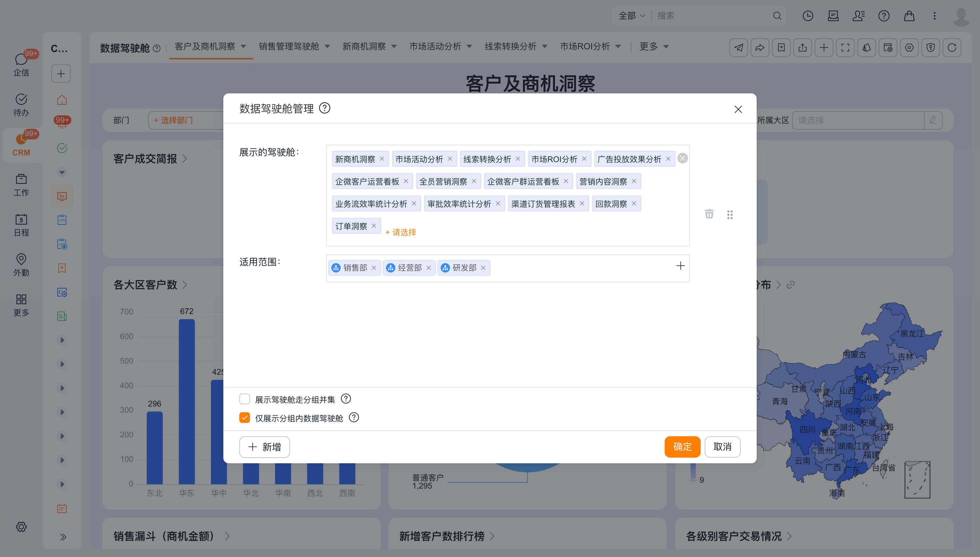
Task: Add scope with plus icon in 适用范围
Action: coord(680,266)
